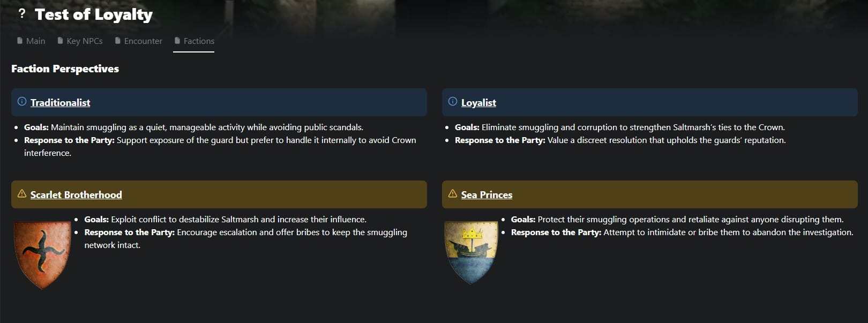This screenshot has width=868, height=323.
Task: Go to the Encounter tab
Action: pos(143,41)
